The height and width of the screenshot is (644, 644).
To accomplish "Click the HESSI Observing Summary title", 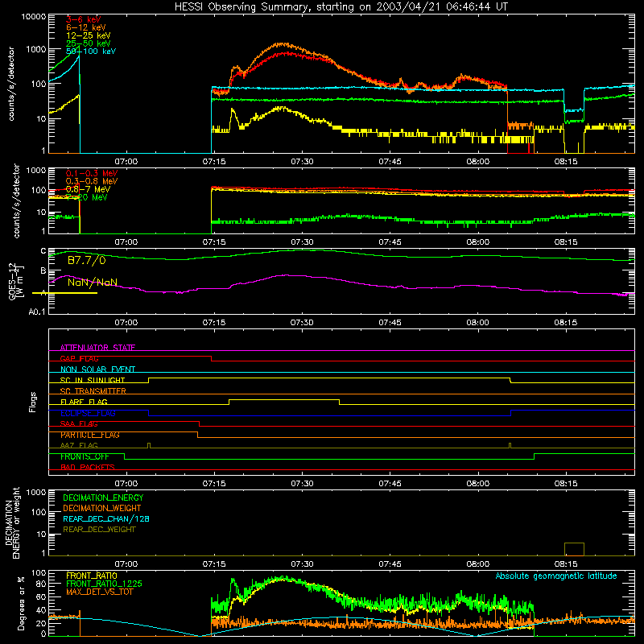I will pyautogui.click(x=341, y=6).
